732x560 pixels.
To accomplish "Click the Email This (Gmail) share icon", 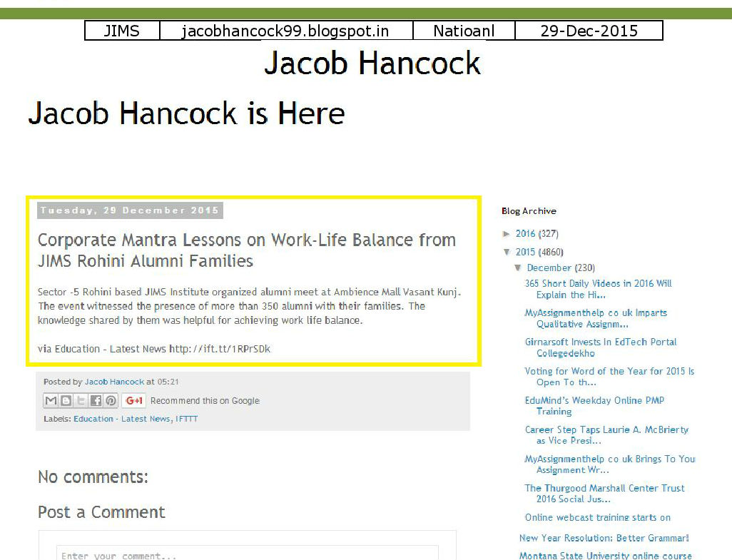I will click(x=51, y=401).
